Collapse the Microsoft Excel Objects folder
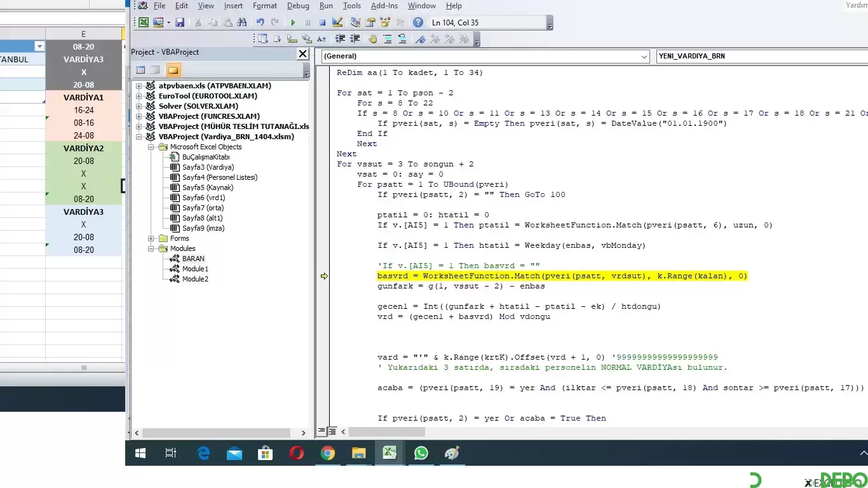Screen dimensions: 868x488 [151, 147]
